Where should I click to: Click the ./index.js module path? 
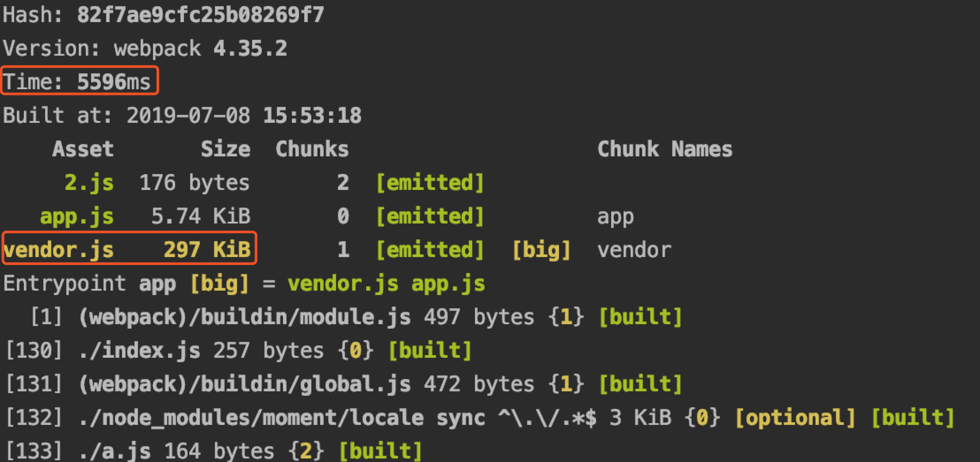coord(139,350)
